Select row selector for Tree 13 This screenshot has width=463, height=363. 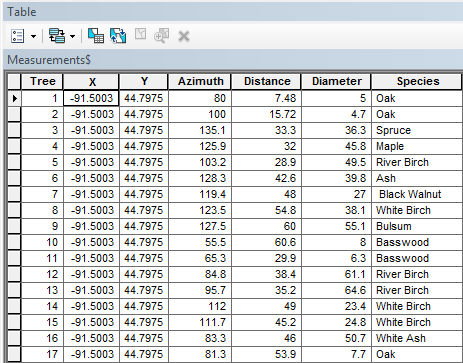pyautogui.click(x=14, y=290)
